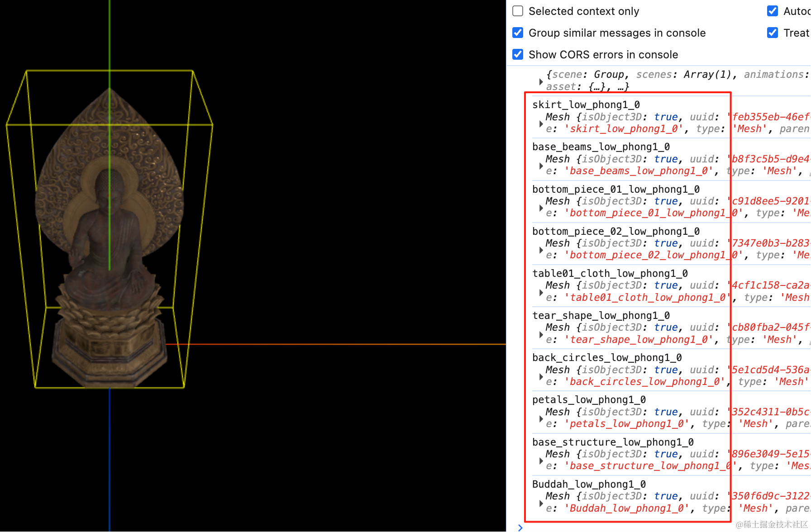Click the skirt_low_phong1_0 log line
This screenshot has height=532, width=811.
(x=586, y=105)
